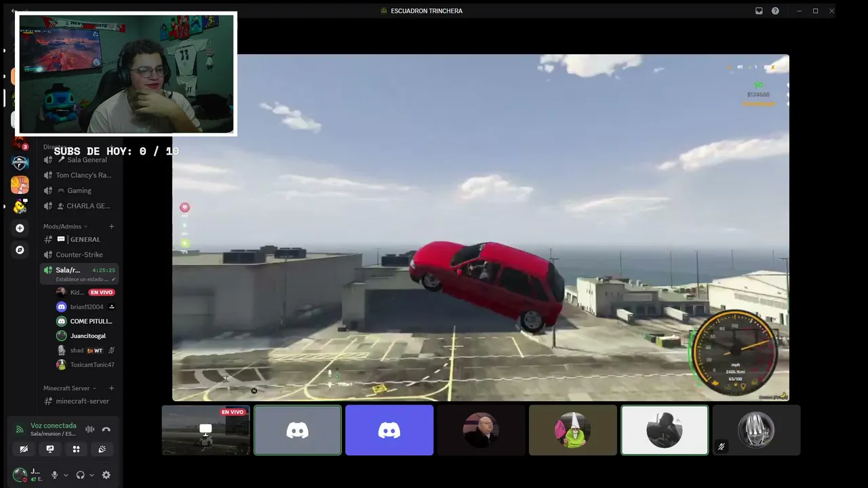Select user brian112004 in the voice channel
The width and height of the screenshot is (868, 488).
[x=85, y=307]
